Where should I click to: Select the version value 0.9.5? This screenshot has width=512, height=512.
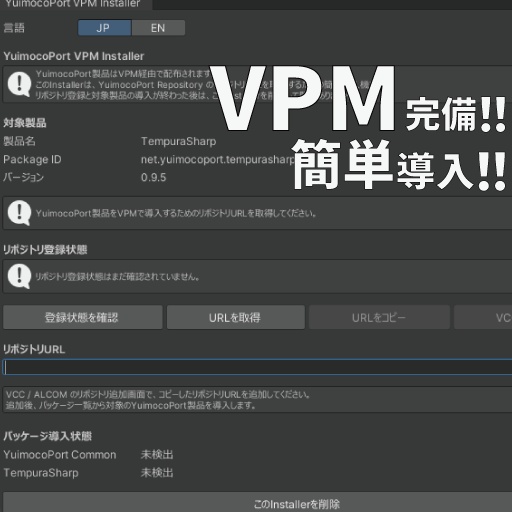pyautogui.click(x=153, y=177)
